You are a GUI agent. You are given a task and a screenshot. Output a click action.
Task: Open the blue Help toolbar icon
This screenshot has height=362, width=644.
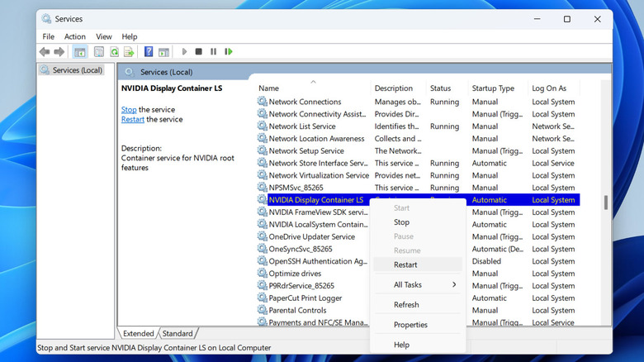click(149, 52)
